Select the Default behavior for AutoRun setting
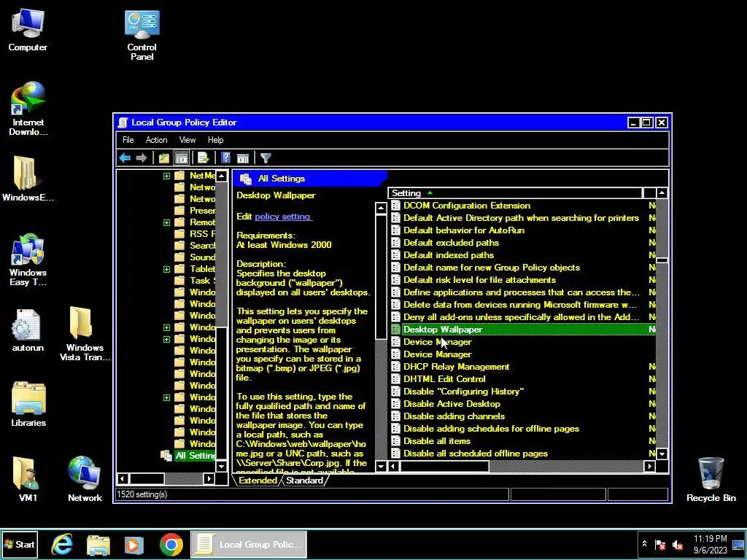 click(463, 230)
